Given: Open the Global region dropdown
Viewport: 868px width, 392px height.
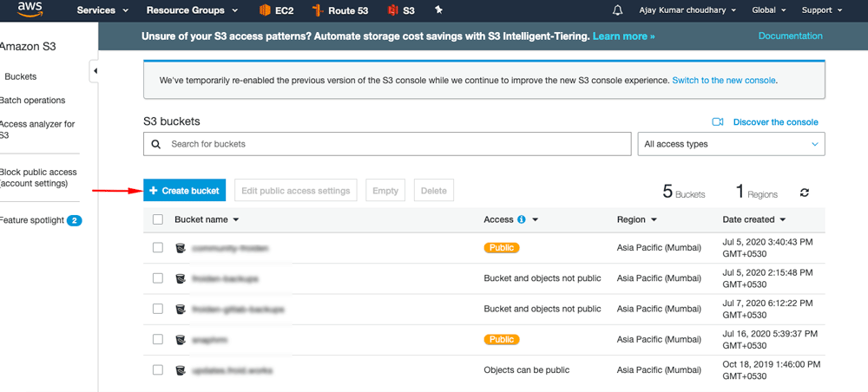Looking at the screenshot, I should pos(769,10).
